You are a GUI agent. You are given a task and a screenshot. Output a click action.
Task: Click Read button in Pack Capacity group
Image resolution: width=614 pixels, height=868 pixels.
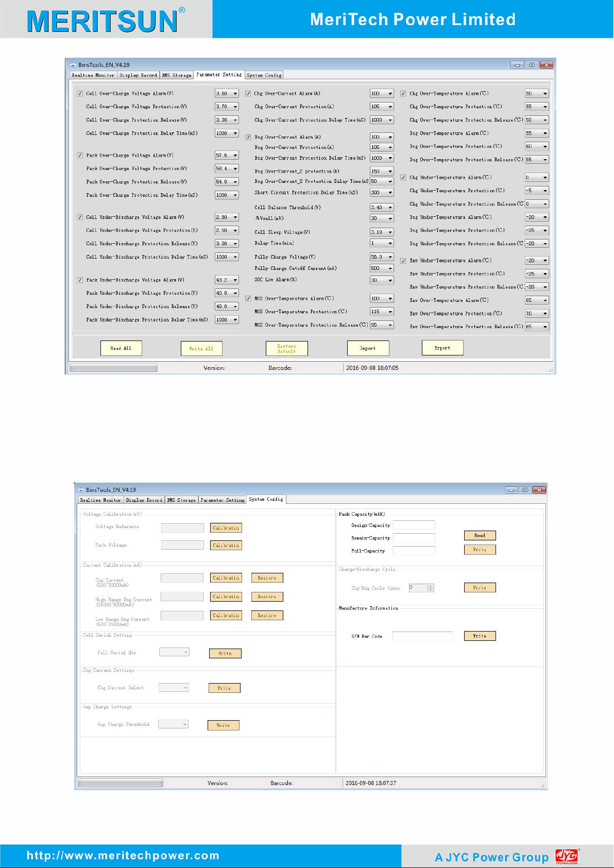[x=480, y=536]
